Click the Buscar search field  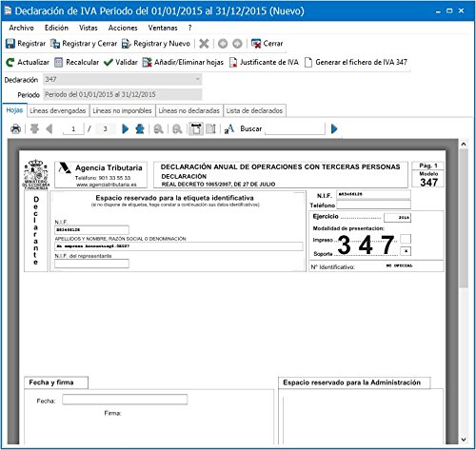coord(295,128)
